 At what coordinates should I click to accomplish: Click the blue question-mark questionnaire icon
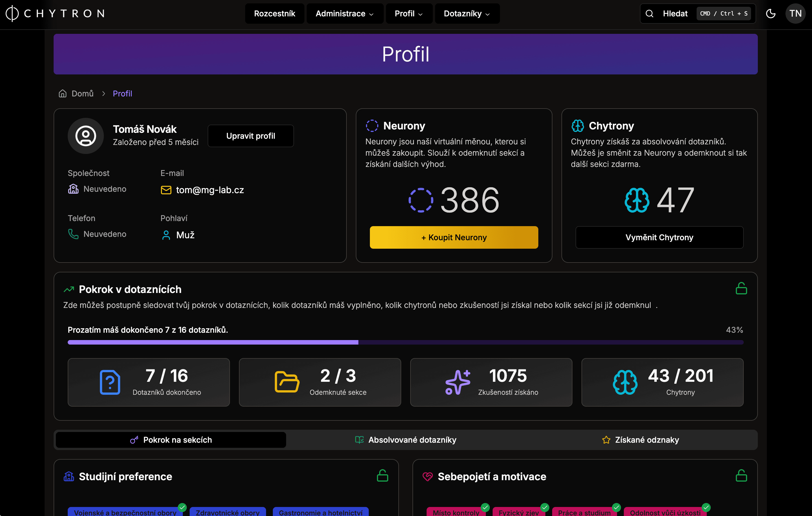click(x=110, y=382)
